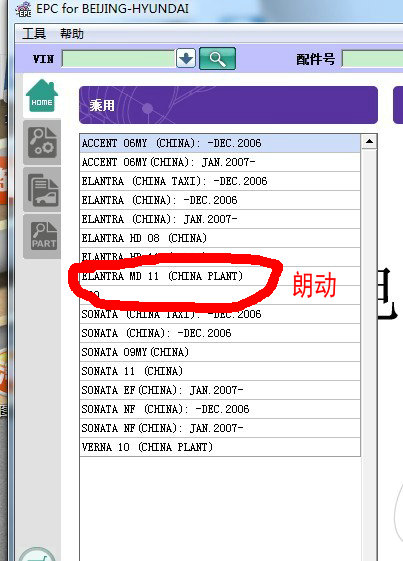Click the 配件号 part number field
Screen dimensions: 403x561
[x=373, y=59]
